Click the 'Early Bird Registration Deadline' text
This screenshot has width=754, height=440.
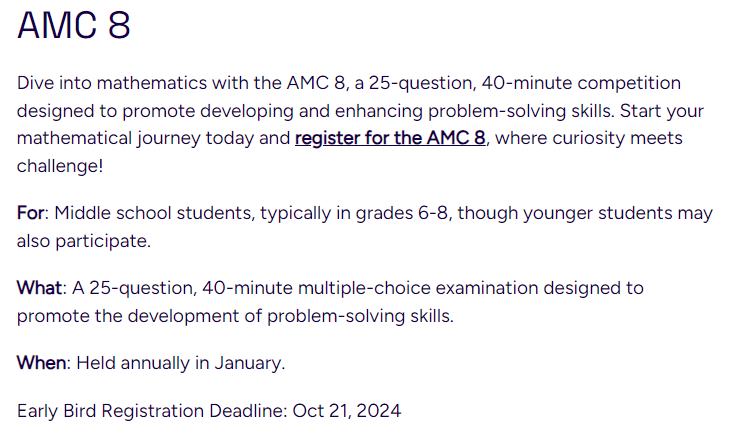[x=152, y=411]
